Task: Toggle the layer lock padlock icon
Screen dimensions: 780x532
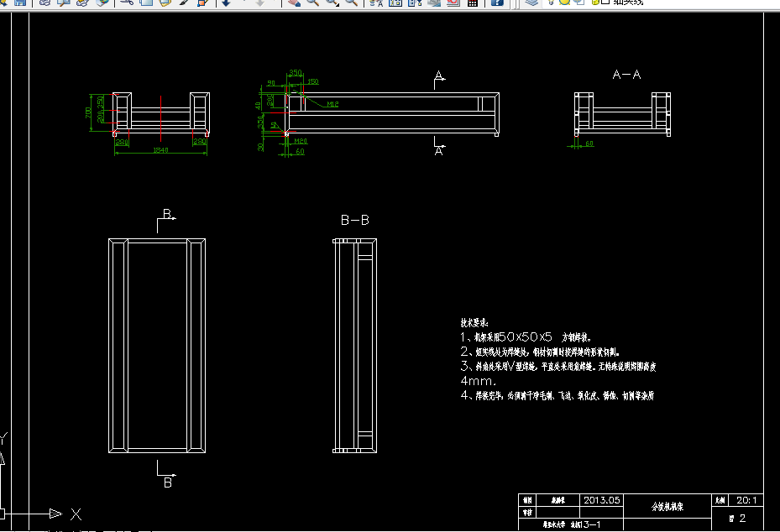Action: [595, 3]
